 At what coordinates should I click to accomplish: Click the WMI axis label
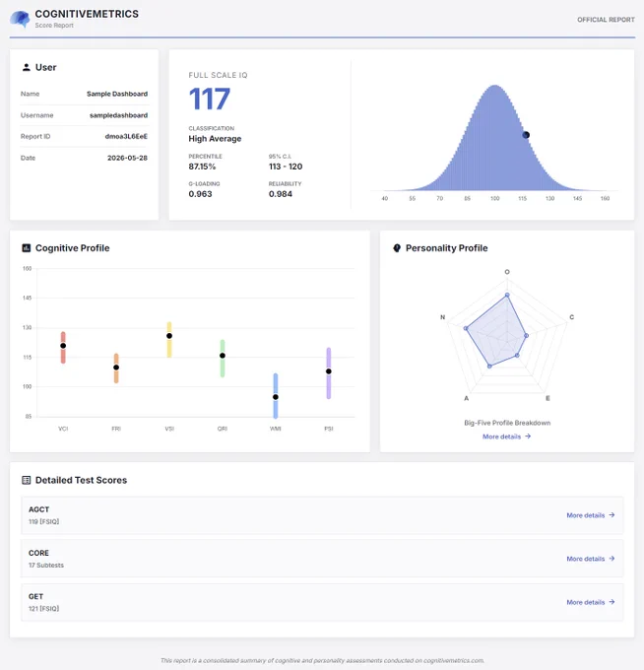(276, 429)
